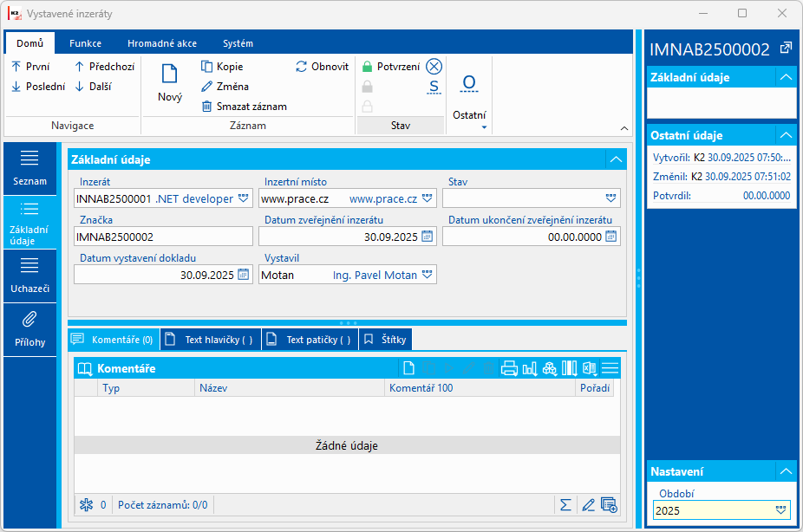Open the Hromadné akce ribbon tab
Screen dimensions: 803x532
162,43
